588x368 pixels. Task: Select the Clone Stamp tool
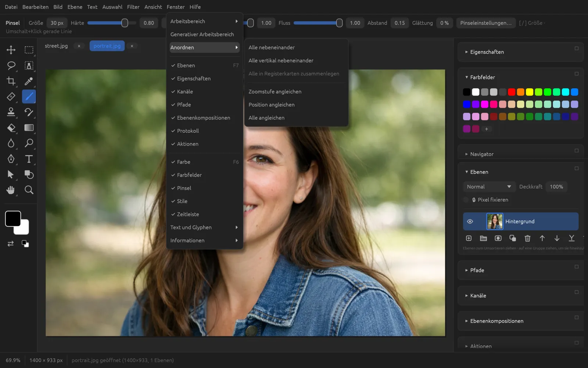point(11,112)
